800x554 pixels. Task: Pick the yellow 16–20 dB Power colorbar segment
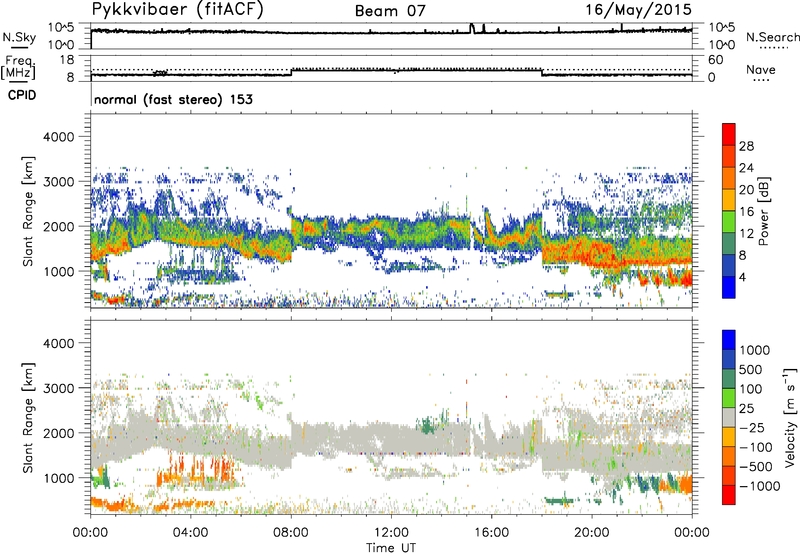[729, 200]
